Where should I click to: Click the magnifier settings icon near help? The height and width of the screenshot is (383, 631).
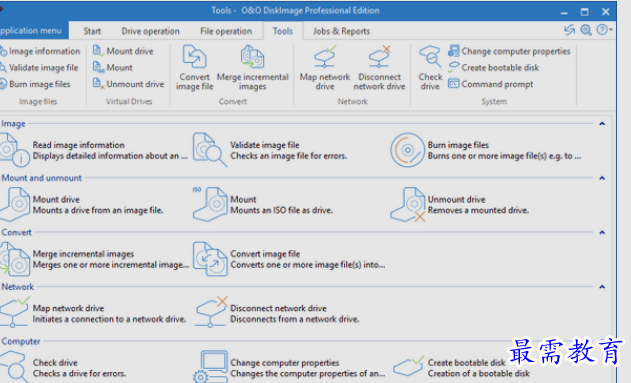[586, 30]
